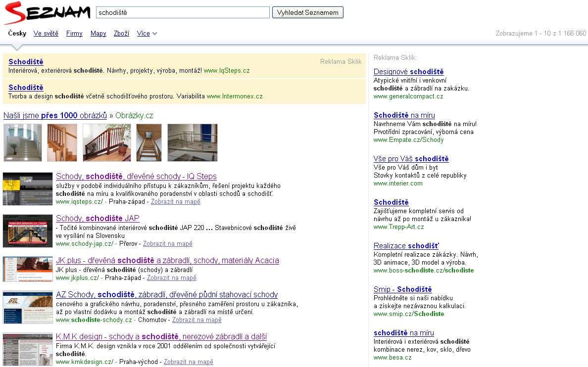This screenshot has height=367, width=588.
Task: Open the "AZ Schody, schodiště, zábradlí" result
Action: click(x=167, y=295)
